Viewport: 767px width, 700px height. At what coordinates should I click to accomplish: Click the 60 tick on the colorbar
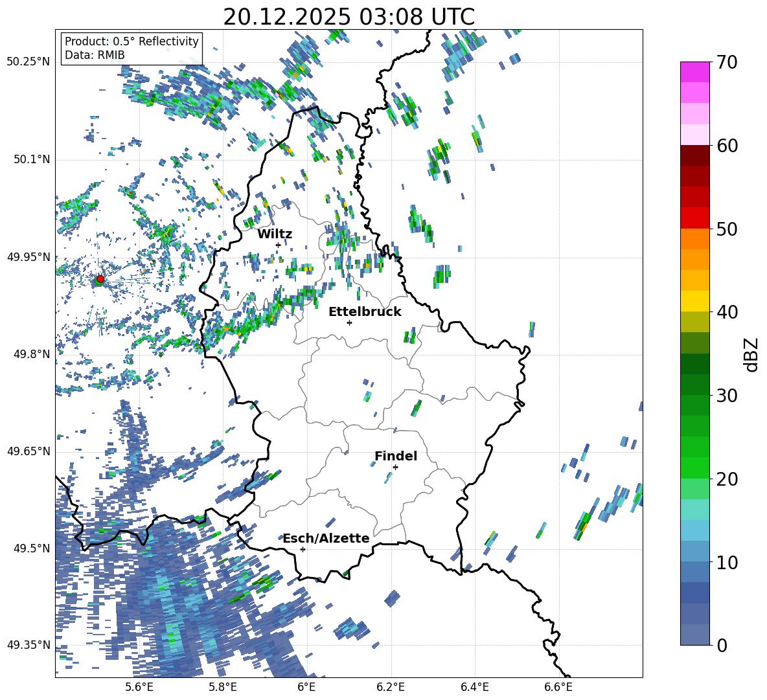[x=727, y=146]
